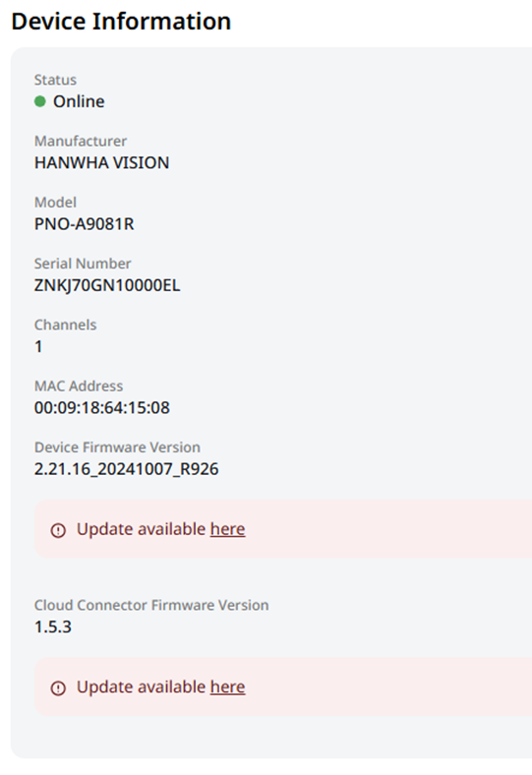Click the Serial Number field label
Screen dimensions: 532x775
83,264
